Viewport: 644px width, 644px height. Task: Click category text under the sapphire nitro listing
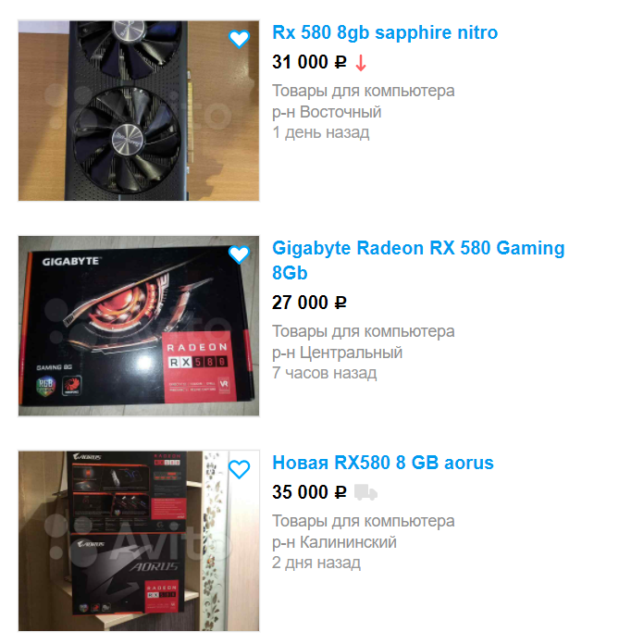click(x=364, y=92)
